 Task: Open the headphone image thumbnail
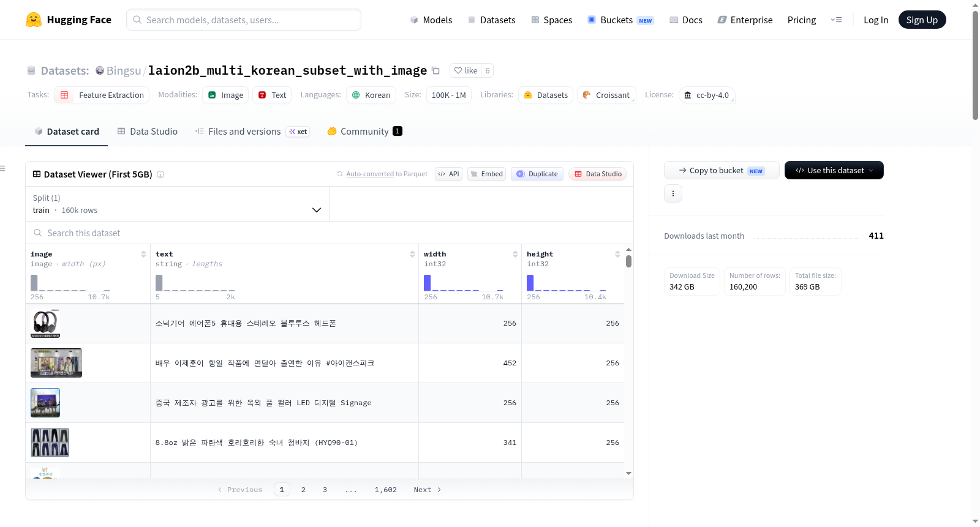tap(45, 323)
